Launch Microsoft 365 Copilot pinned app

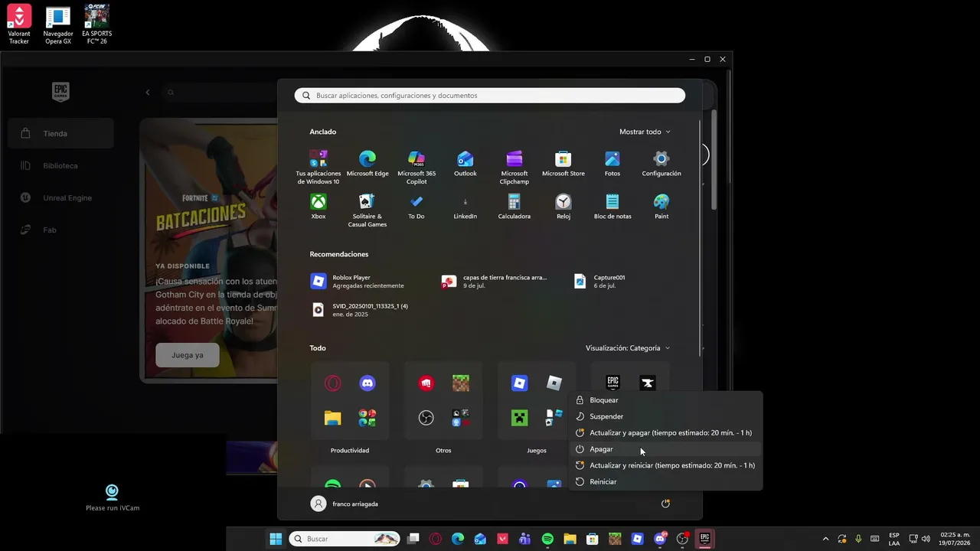click(416, 167)
